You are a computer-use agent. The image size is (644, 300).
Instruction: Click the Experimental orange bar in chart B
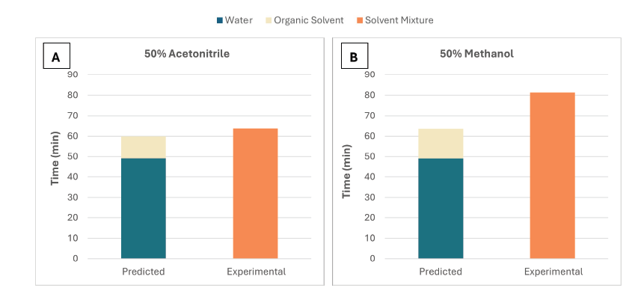click(552, 175)
